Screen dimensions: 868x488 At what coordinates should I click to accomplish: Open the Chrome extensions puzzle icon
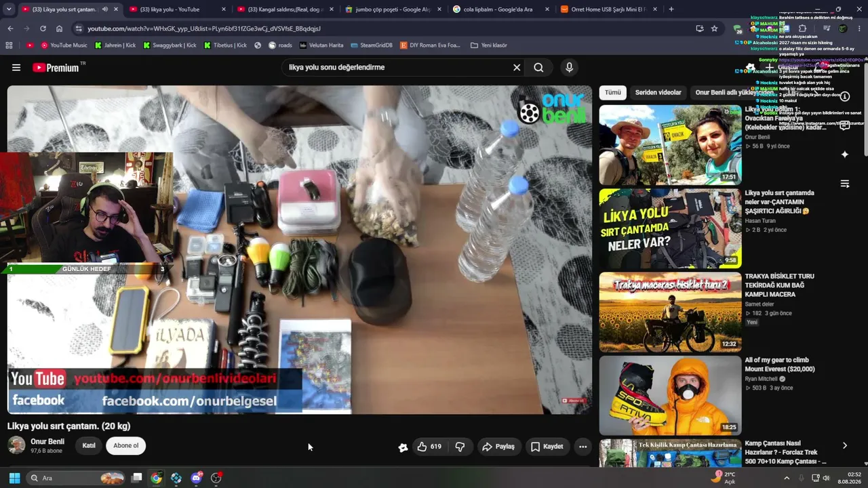tap(802, 28)
